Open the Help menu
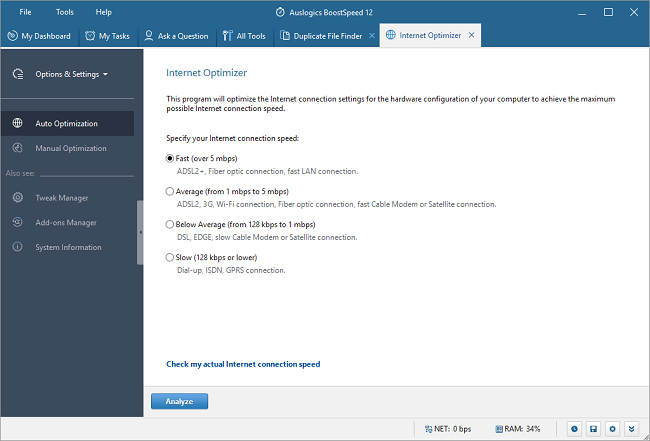Screen dimensions: 650x441 tap(103, 12)
